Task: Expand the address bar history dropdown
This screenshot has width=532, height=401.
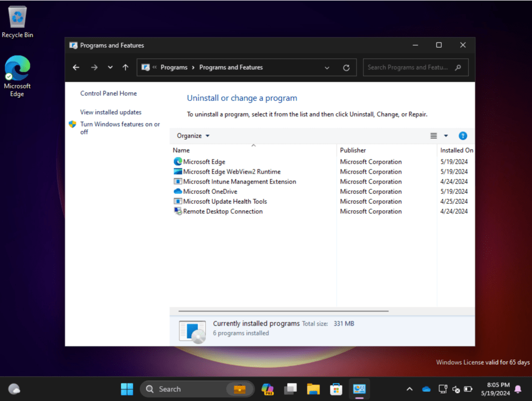Action: 327,68
